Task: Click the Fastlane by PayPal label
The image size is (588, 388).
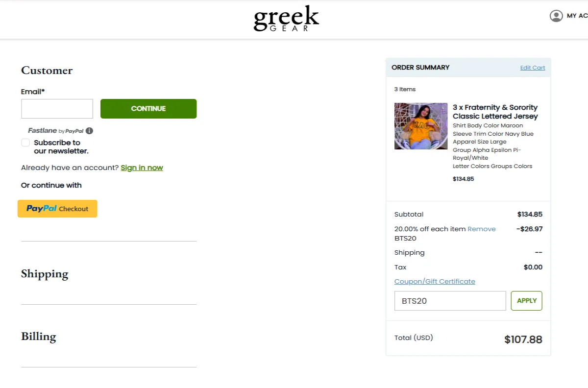Action: click(x=55, y=131)
